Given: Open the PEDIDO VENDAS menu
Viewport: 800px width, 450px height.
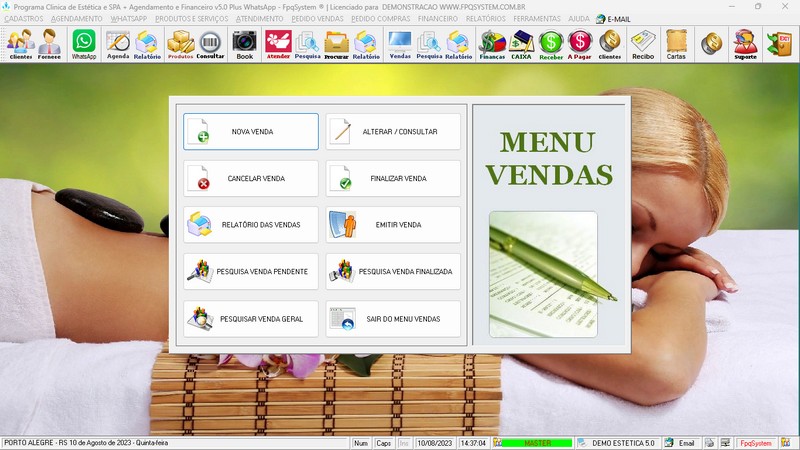Looking at the screenshot, I should point(317,19).
